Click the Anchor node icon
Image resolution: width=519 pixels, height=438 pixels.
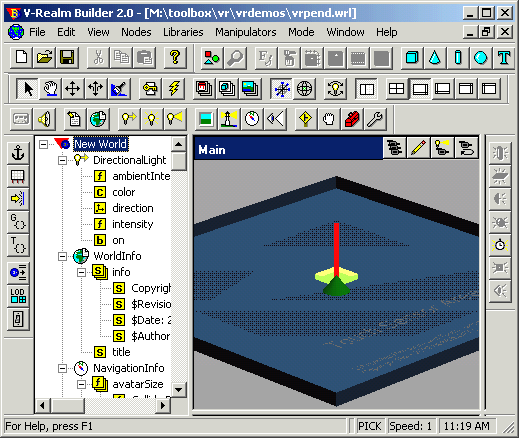tap(18, 153)
